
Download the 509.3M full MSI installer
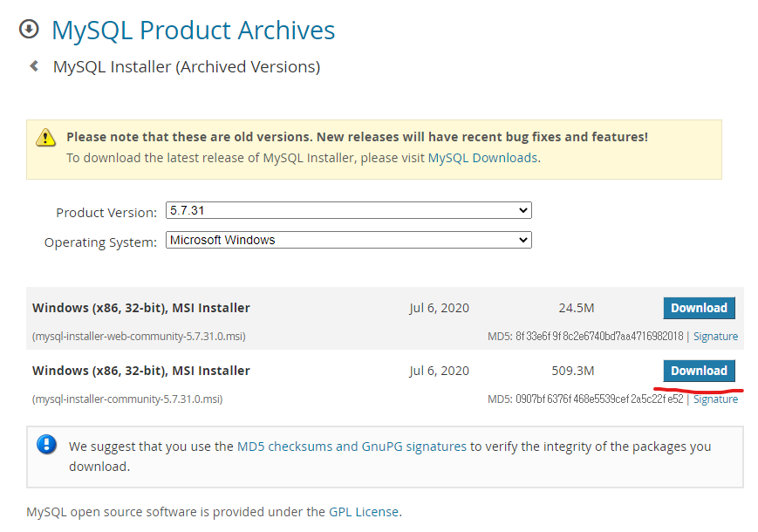699,371
